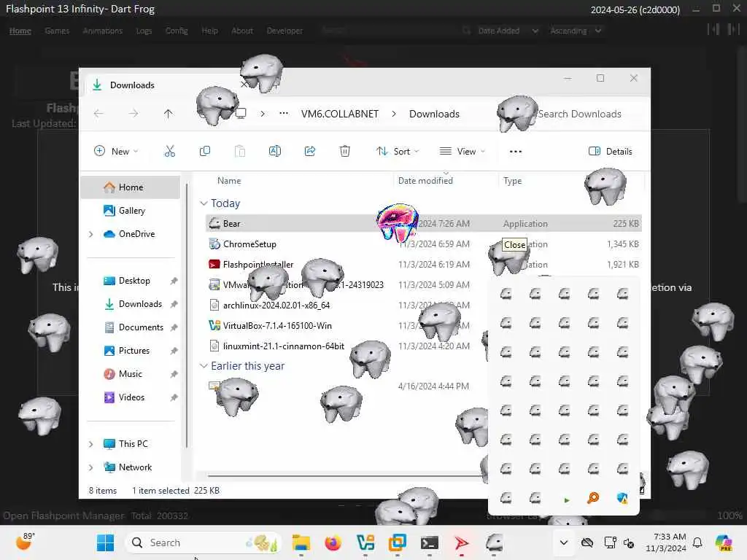Click the Back navigation arrow

pos(98,114)
